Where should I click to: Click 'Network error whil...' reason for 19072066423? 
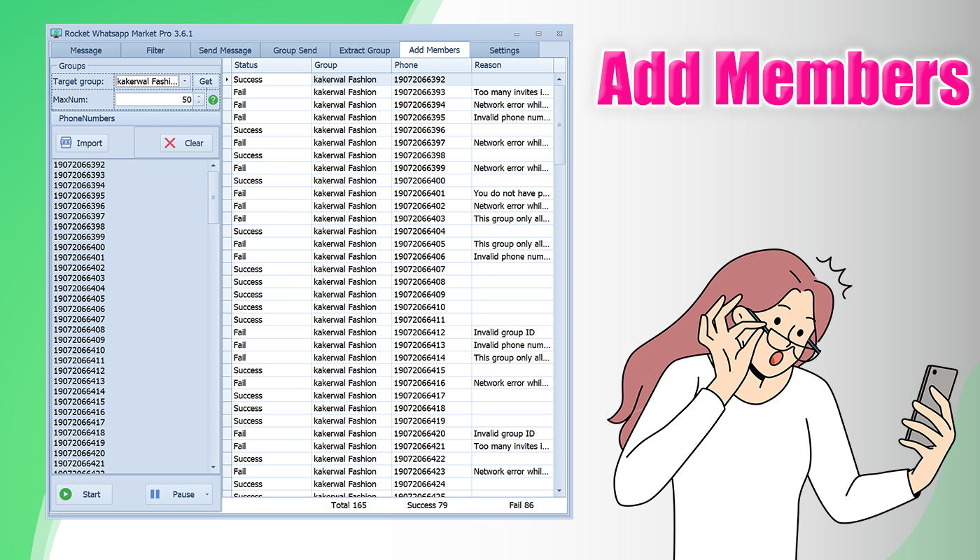coord(512,471)
